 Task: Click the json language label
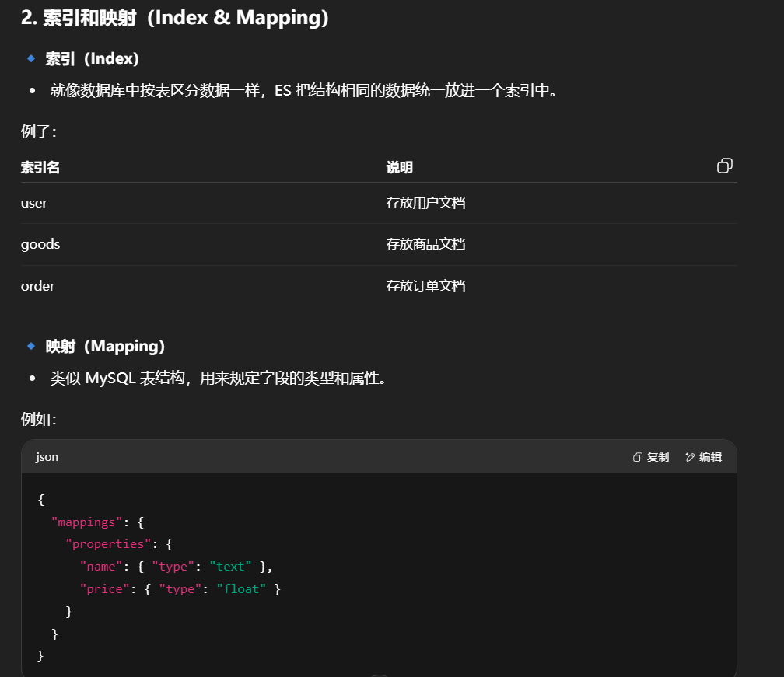coord(47,457)
